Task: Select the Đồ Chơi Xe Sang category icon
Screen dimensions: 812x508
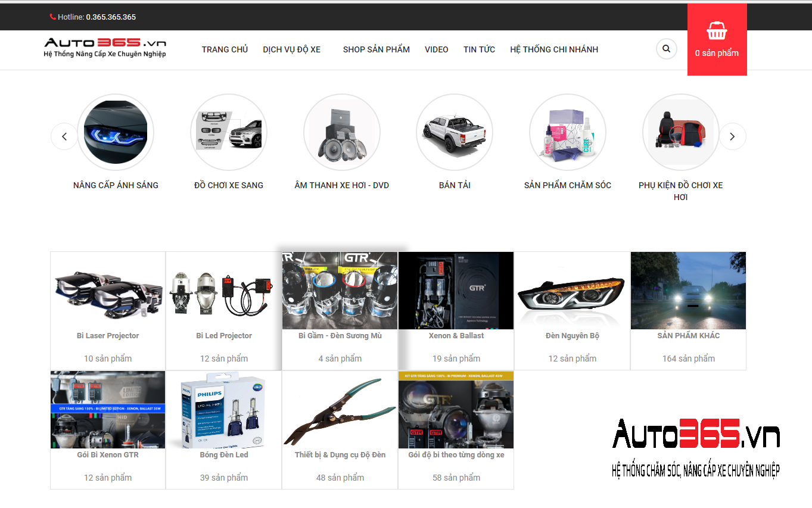Action: click(x=229, y=132)
